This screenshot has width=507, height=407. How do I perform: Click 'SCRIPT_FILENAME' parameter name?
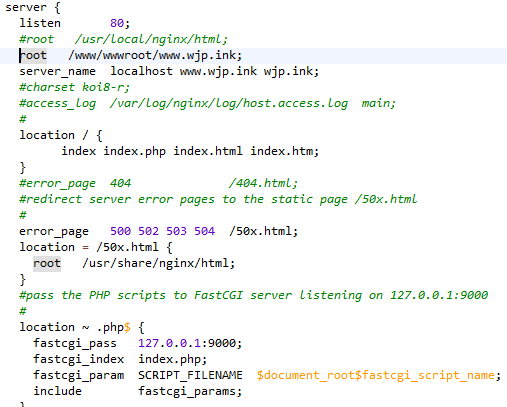click(x=190, y=375)
